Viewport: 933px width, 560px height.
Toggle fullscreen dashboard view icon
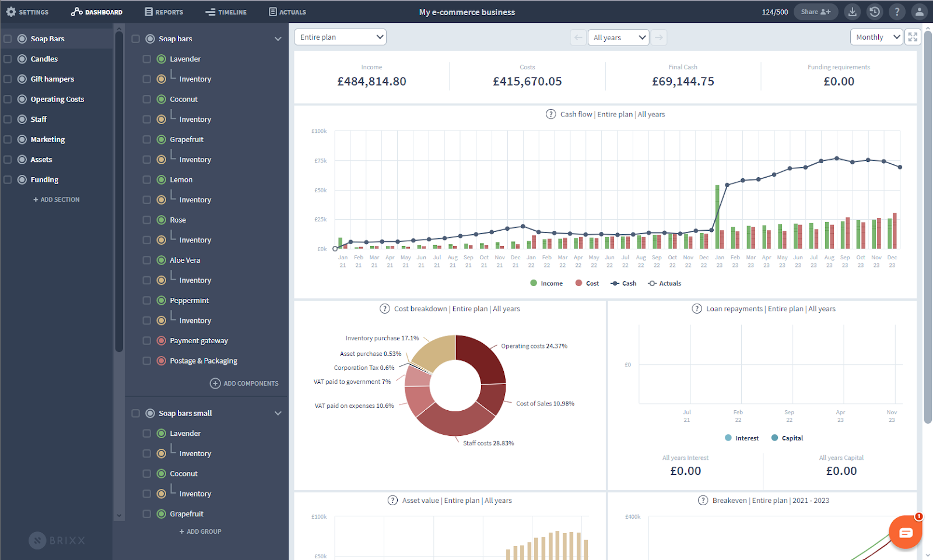[913, 37]
